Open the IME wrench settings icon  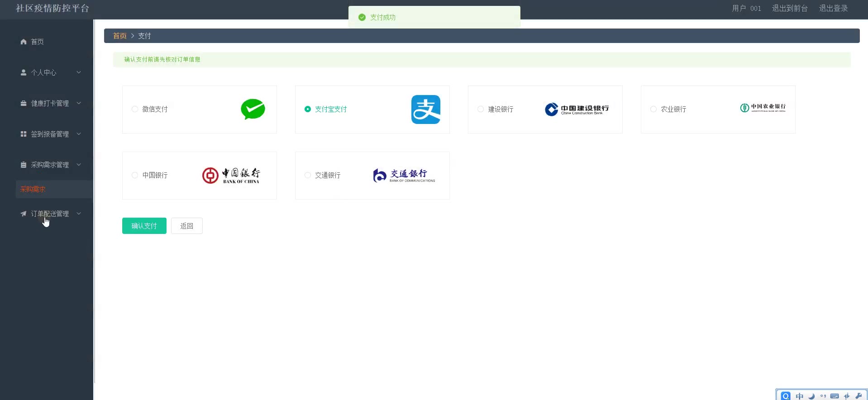point(858,396)
